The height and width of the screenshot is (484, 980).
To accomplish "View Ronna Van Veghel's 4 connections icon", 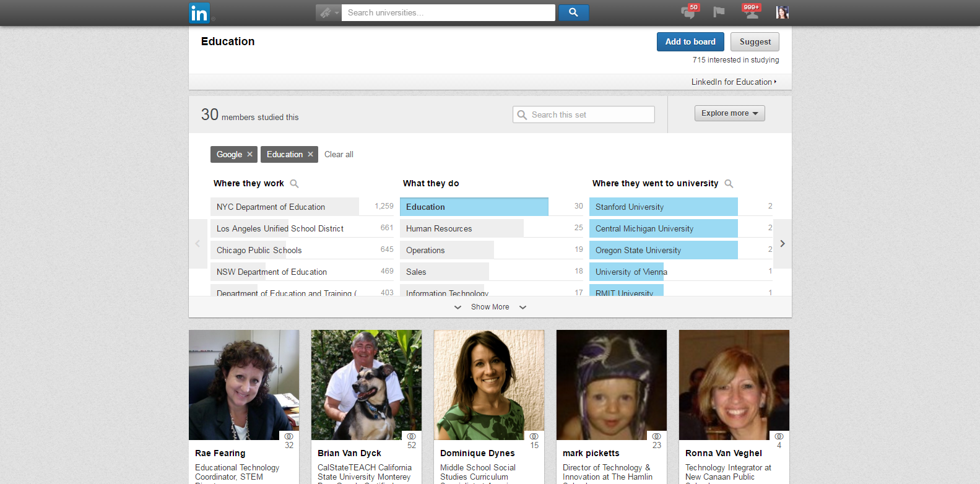I will pos(779,436).
